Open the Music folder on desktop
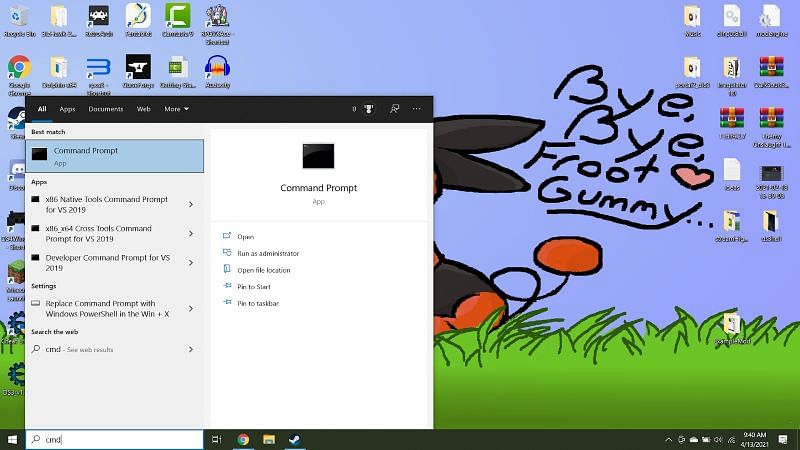Screen dimensions: 800x450 coord(692,18)
